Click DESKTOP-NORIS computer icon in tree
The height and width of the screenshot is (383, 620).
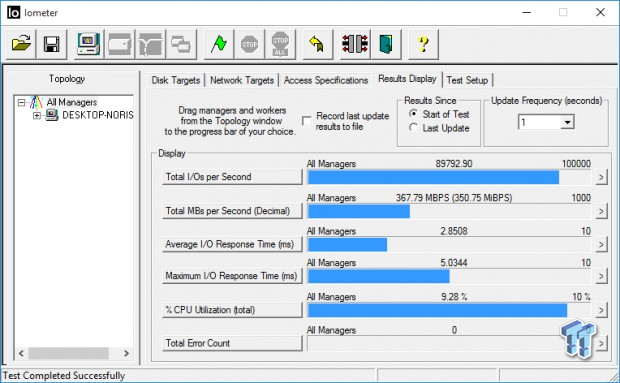coord(51,115)
